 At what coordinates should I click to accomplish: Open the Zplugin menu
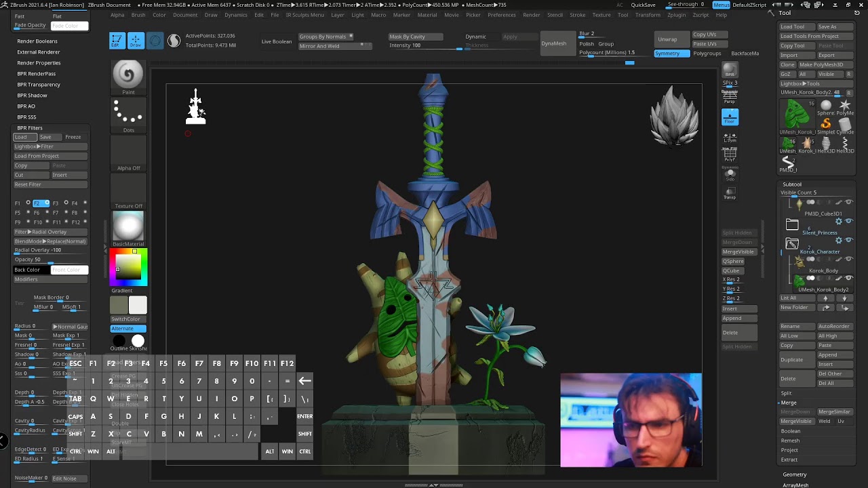676,15
